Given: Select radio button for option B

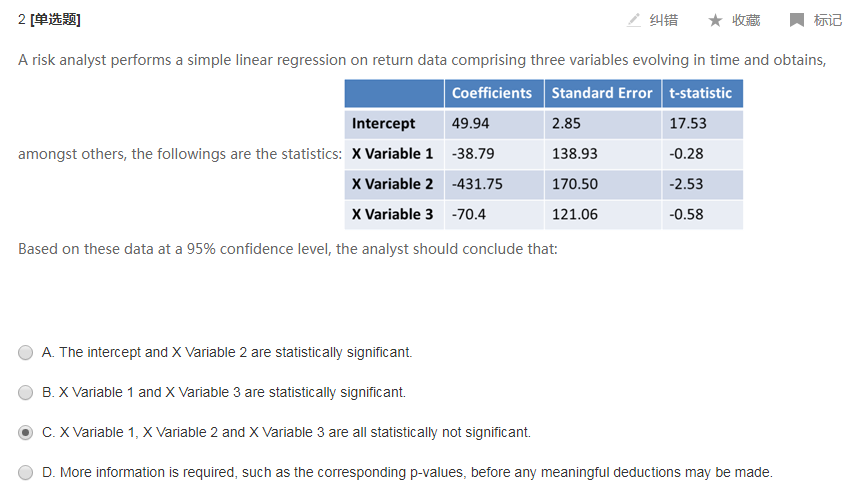Looking at the screenshot, I should click(x=25, y=393).
